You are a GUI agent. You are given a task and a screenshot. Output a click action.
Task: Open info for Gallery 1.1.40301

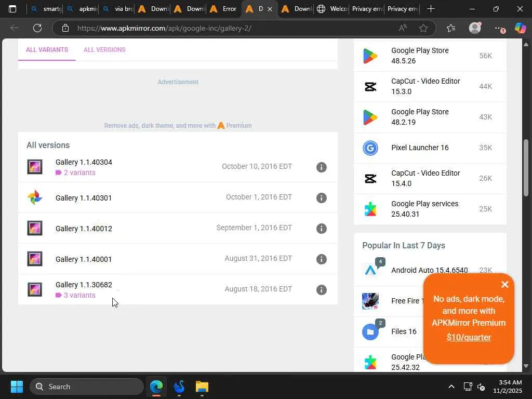321,198
